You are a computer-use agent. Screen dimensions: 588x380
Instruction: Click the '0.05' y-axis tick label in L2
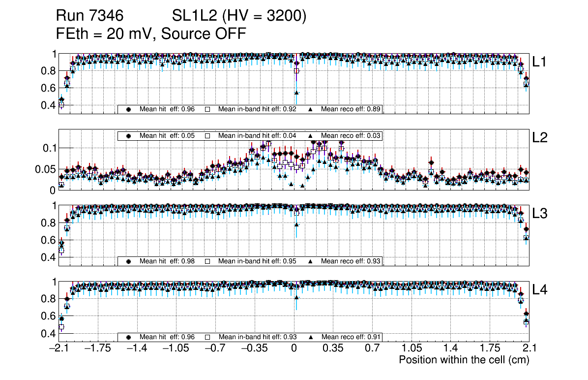[x=44, y=169]
